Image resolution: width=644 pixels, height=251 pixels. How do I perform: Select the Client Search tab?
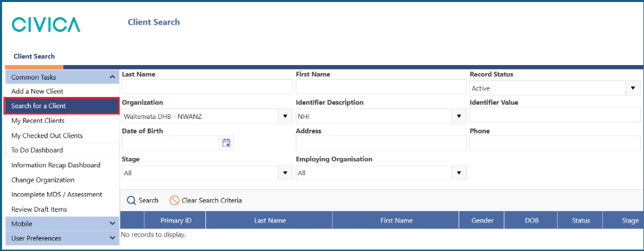[34, 56]
